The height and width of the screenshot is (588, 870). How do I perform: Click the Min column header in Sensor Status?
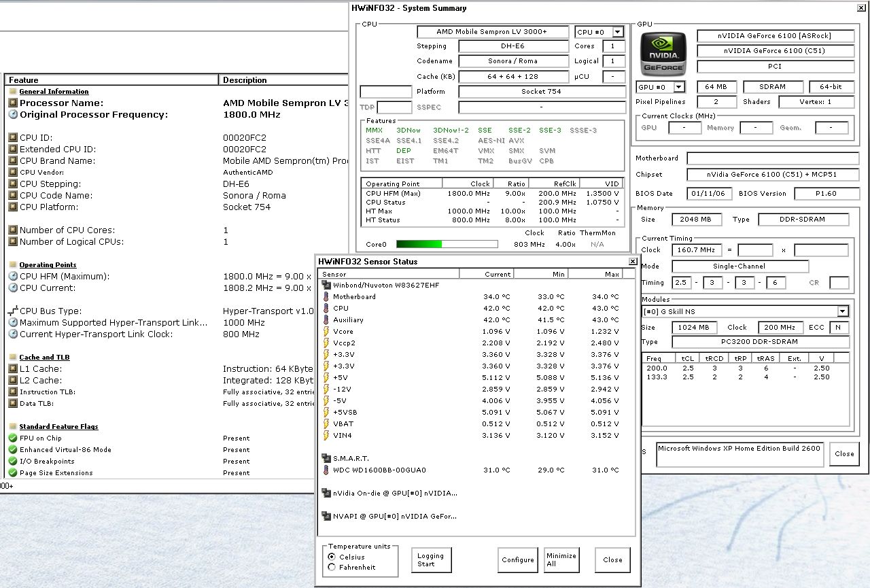tap(540, 274)
